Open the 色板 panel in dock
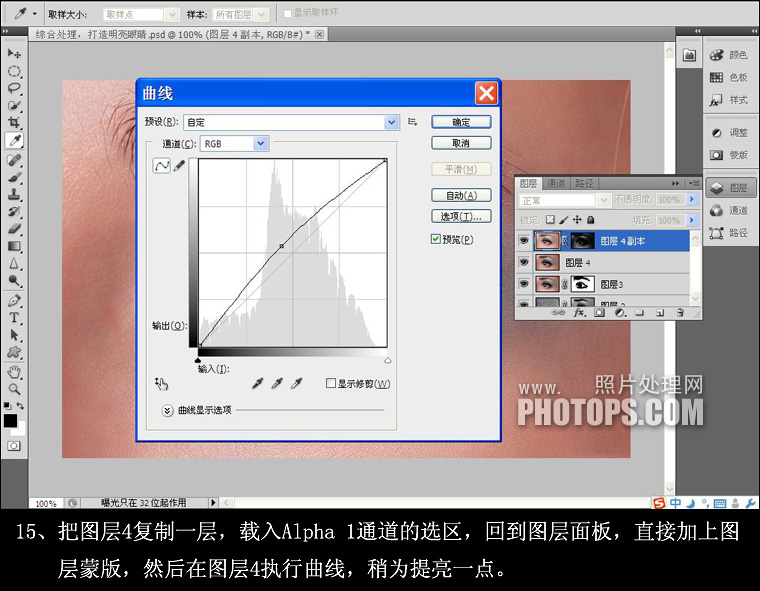760x591 pixels. (x=729, y=77)
